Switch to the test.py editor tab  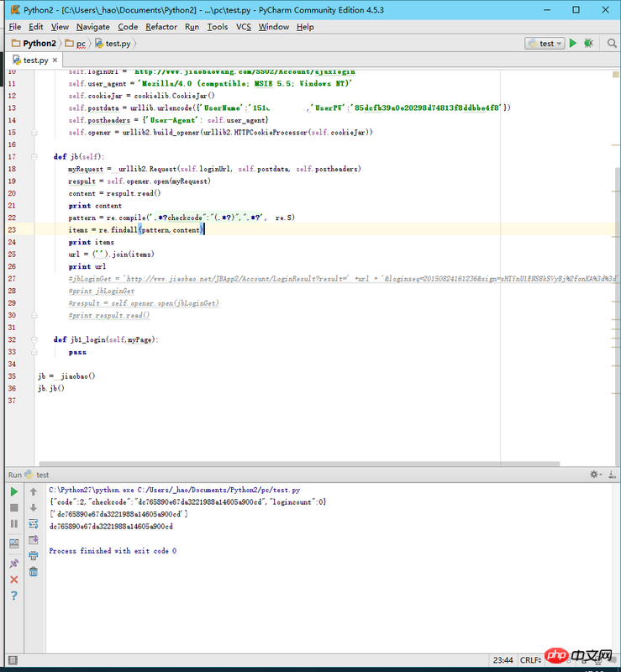34,60
